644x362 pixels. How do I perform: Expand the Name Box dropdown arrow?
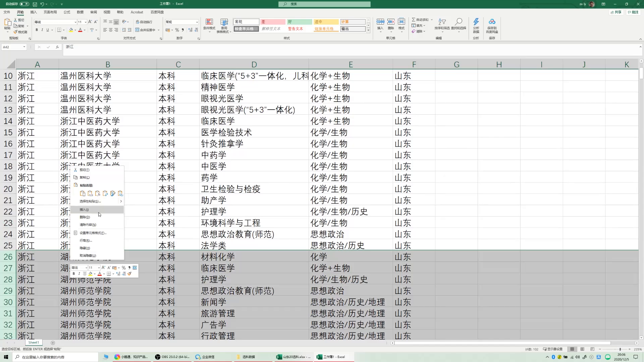(x=24, y=47)
